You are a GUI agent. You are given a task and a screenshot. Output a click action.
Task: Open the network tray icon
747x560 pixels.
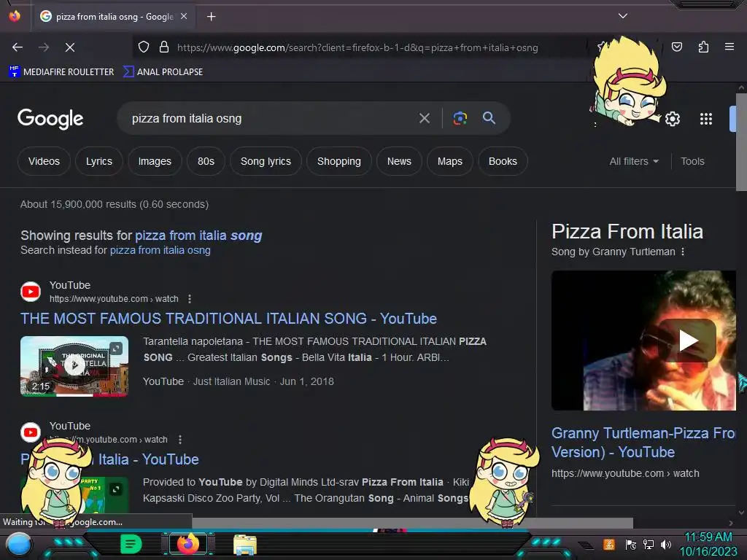[649, 544]
